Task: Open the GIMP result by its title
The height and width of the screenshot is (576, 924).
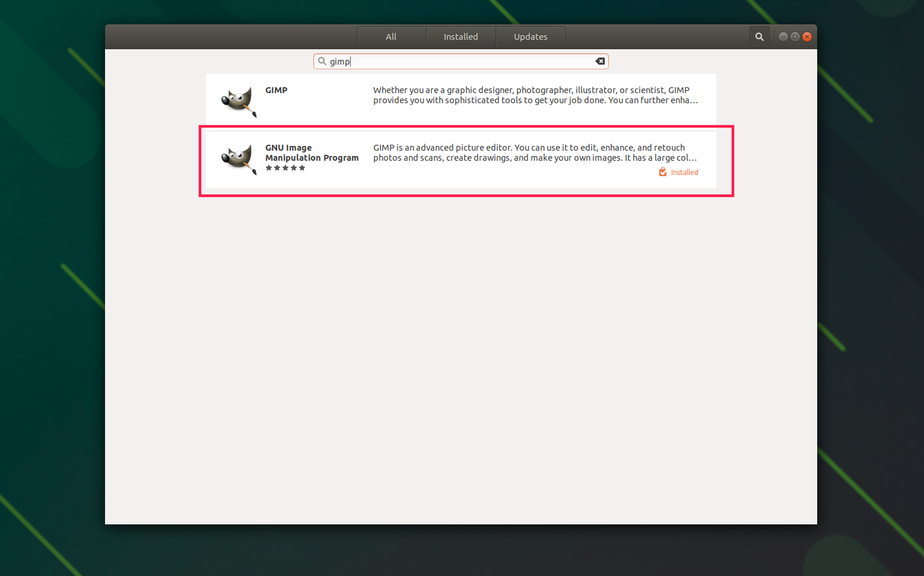Action: tap(276, 90)
